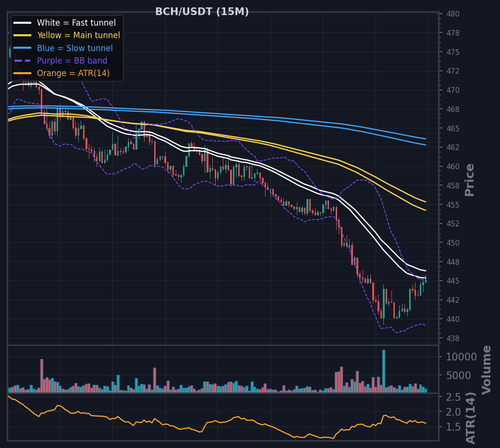Click the Orange = ATR(14) legend entry
Image resolution: width=500 pixels, height=448 pixels.
[73, 73]
